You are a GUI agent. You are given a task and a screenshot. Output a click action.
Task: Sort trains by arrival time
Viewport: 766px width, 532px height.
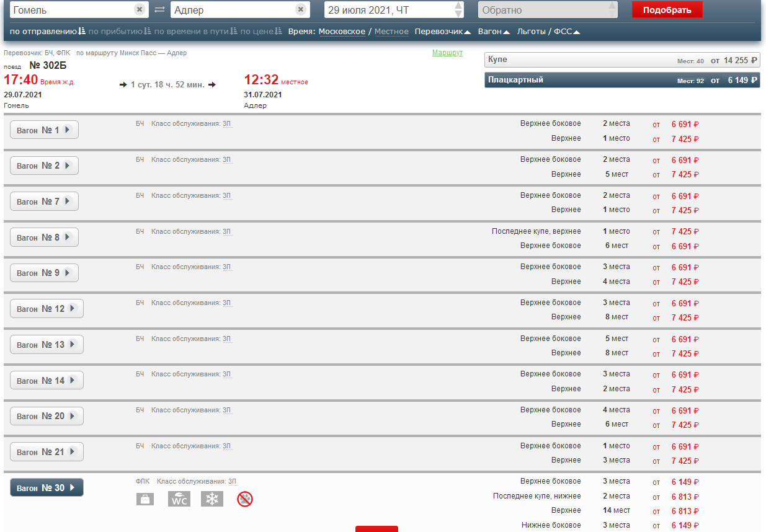(120, 32)
